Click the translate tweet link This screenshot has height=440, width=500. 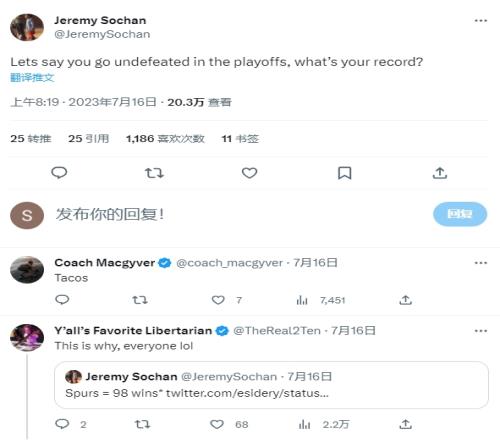pyautogui.click(x=32, y=78)
